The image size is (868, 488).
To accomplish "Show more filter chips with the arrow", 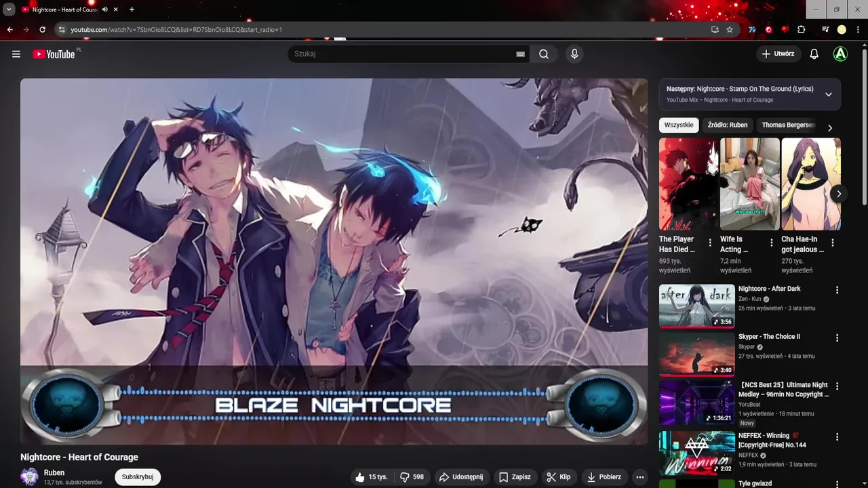I will [x=829, y=128].
